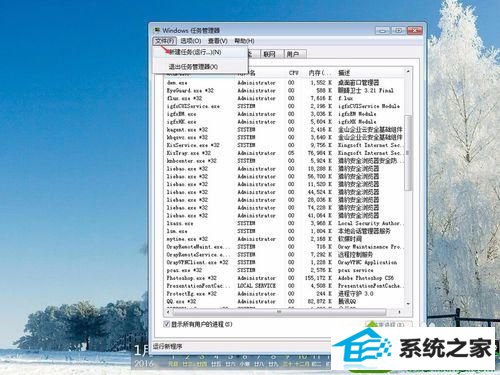Select the flux.exe *32 process
The image size is (500, 375).
point(184,98)
